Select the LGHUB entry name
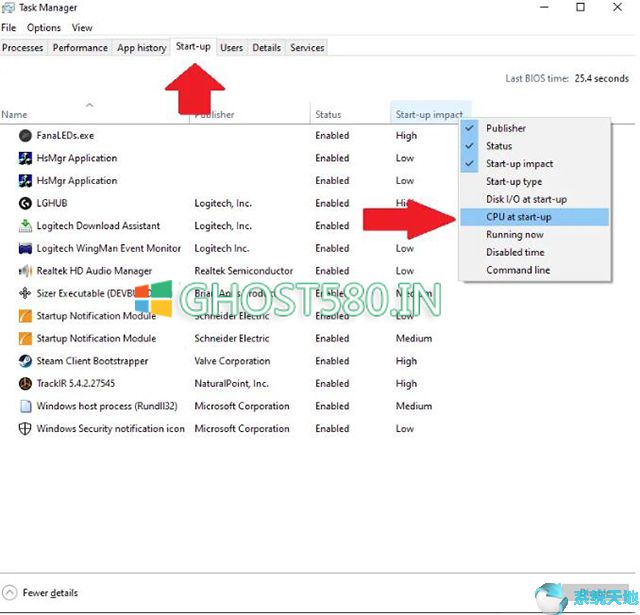Screen dimensions: 640x615 tap(52, 203)
